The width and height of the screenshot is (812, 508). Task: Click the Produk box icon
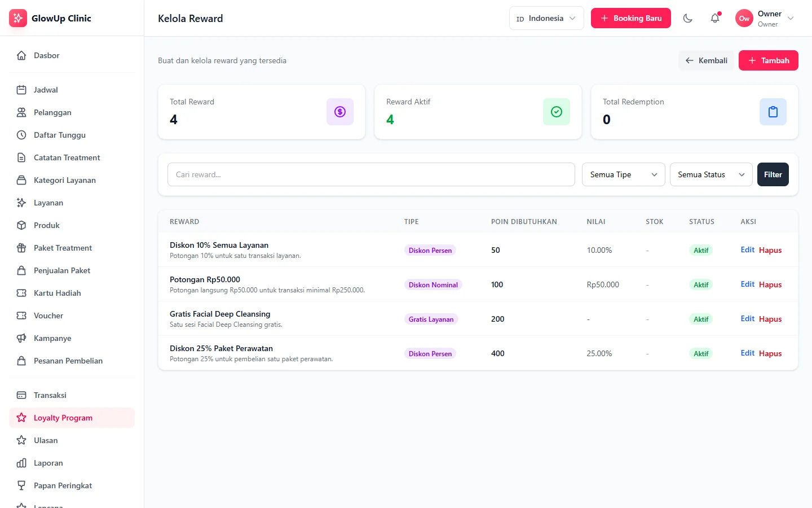point(21,225)
